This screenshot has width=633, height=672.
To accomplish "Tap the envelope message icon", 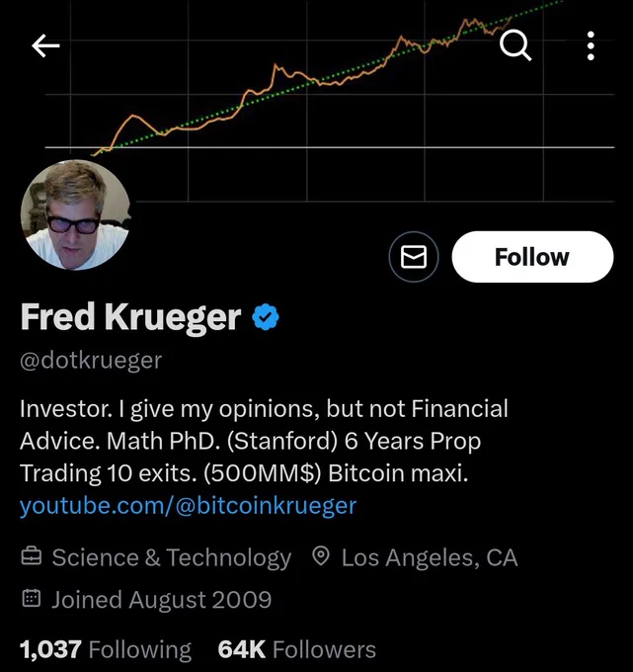I will [x=414, y=257].
